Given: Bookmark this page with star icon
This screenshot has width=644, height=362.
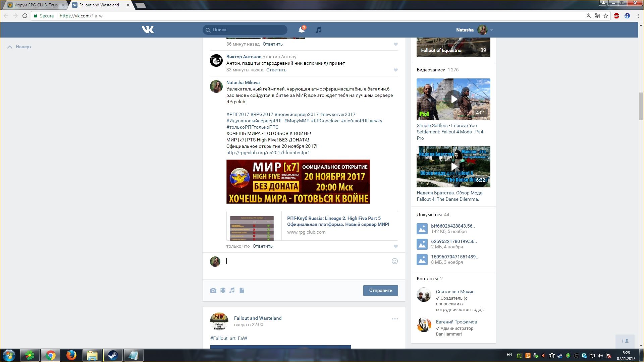Looking at the screenshot, I should tap(606, 16).
